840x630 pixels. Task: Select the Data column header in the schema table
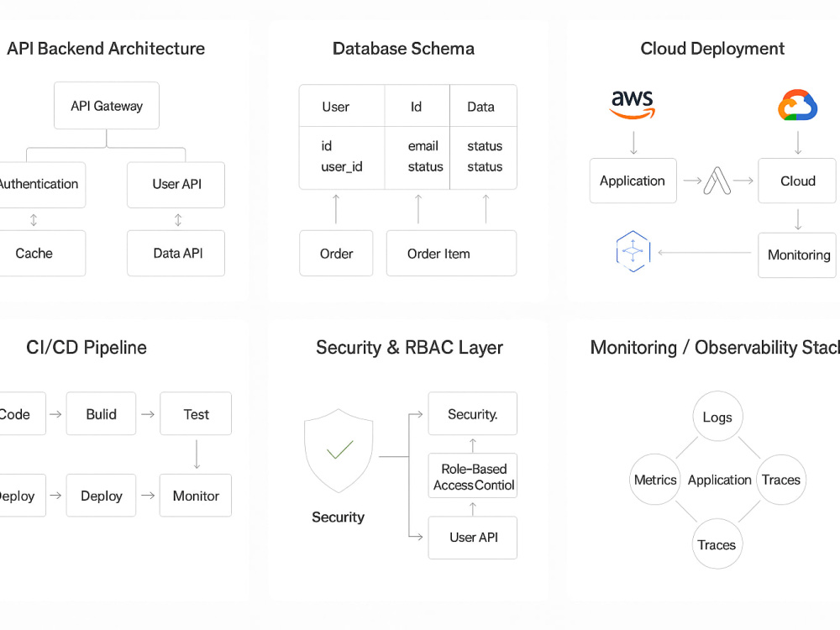click(x=483, y=106)
